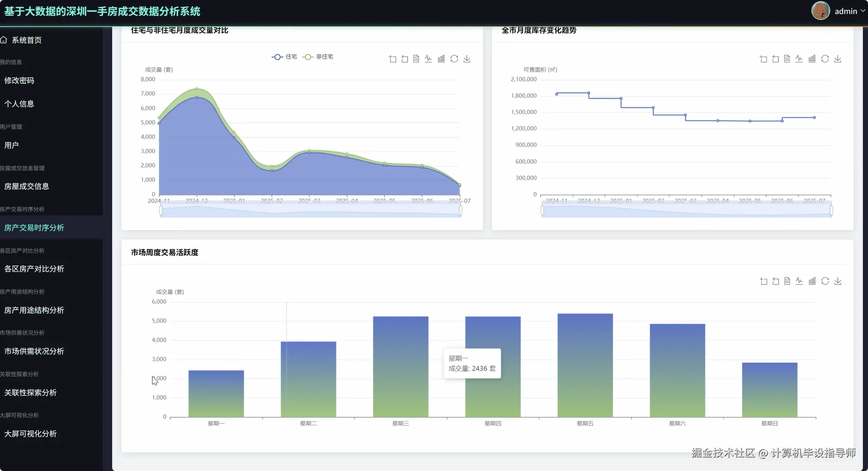Click the 星期五 bar in weekly chart
868x471 pixels.
tap(585, 365)
